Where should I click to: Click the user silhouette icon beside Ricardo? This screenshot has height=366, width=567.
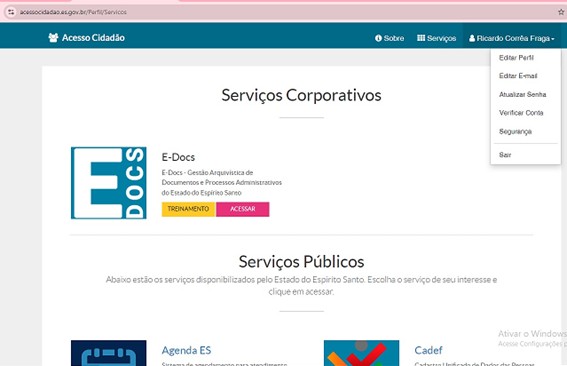pos(472,38)
